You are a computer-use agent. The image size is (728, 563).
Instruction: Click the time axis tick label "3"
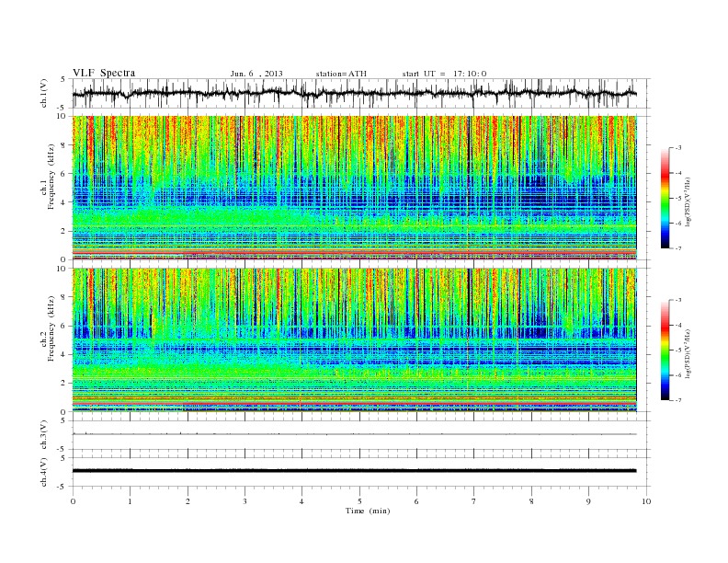tap(245, 501)
